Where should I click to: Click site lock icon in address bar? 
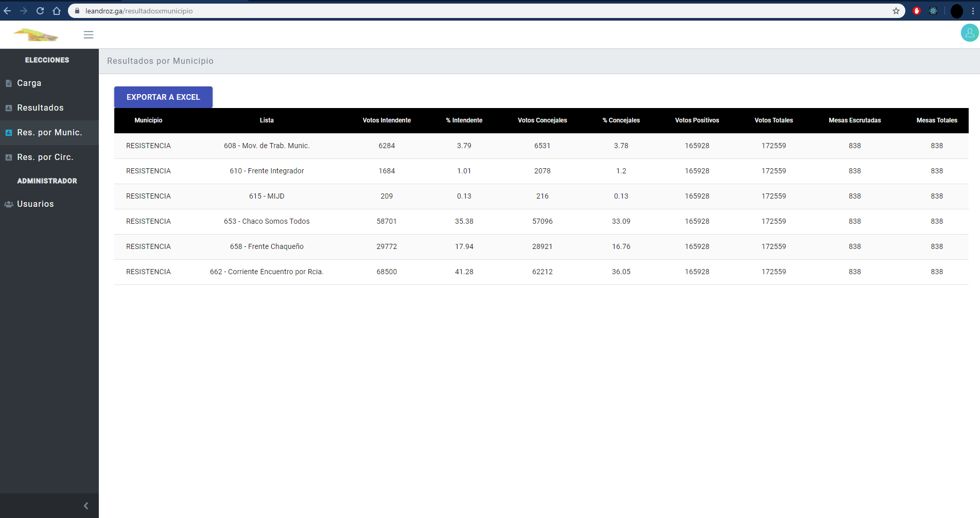[77, 11]
